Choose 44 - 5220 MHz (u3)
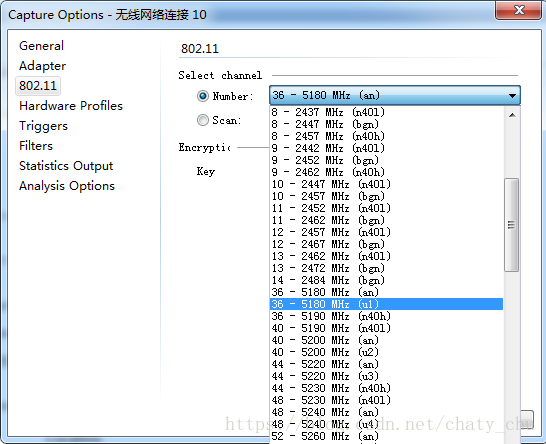 tap(387, 376)
